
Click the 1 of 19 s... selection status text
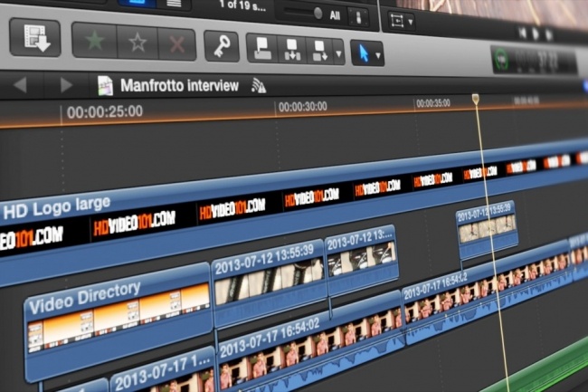coord(243,5)
